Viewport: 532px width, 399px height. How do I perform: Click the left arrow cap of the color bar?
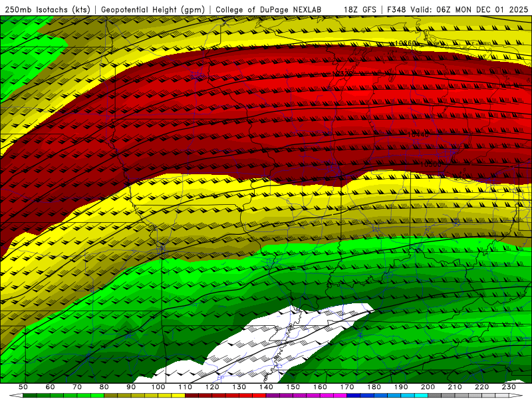16,395
